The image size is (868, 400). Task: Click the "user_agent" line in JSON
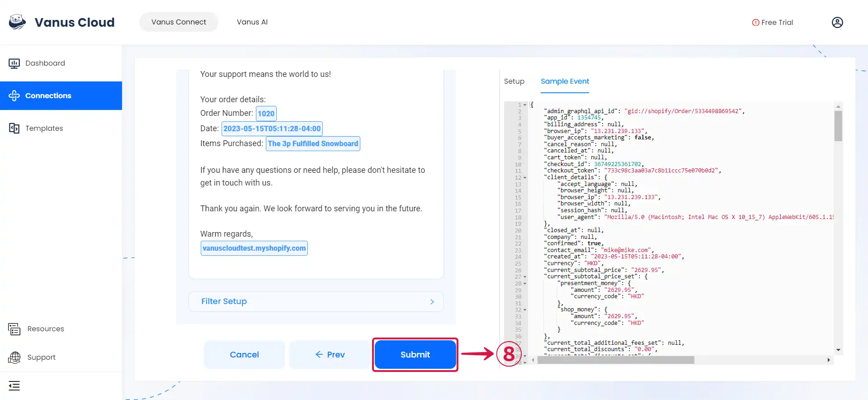[x=695, y=217]
